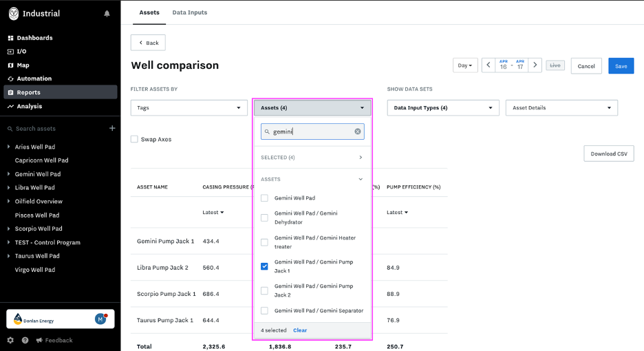Select Pisces Well Pad in tree
Viewport: 644px width, 351px height.
coord(37,215)
